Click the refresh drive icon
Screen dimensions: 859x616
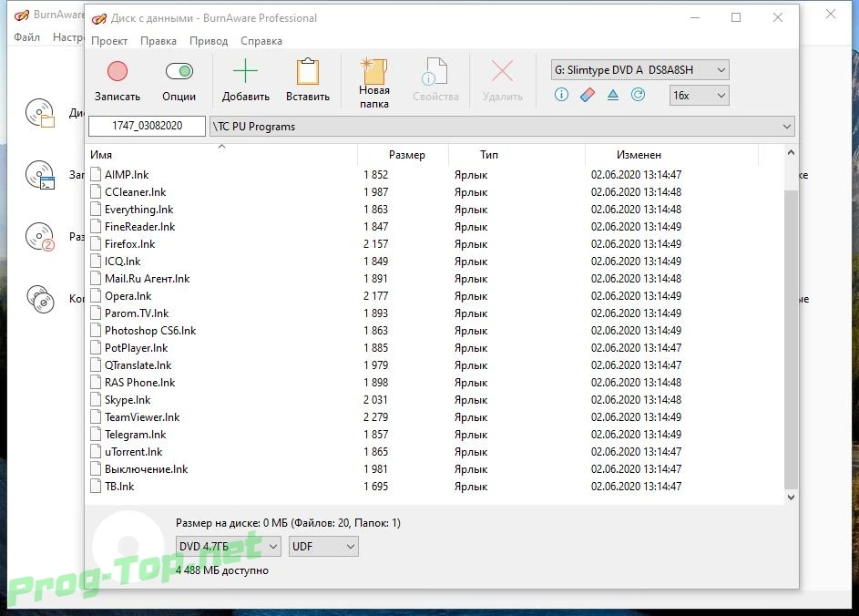[638, 95]
